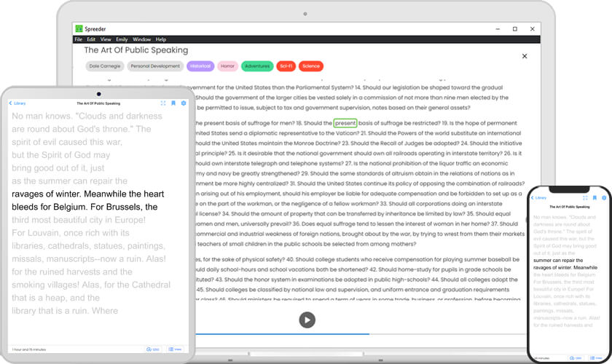
Task: Click the Personal Development tag
Action: (155, 66)
